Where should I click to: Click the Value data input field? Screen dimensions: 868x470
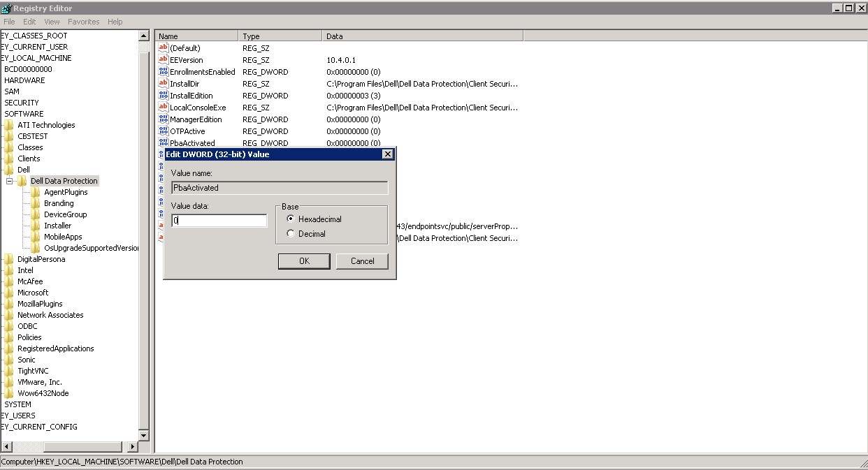219,221
